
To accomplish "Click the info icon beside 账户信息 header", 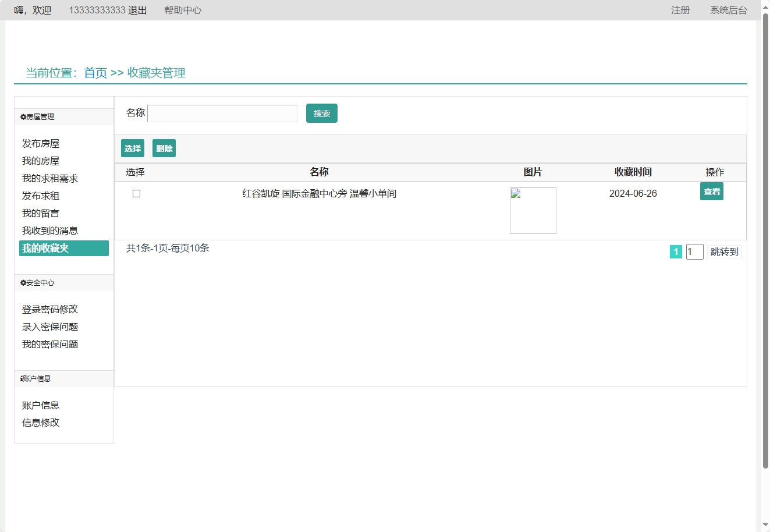I will [x=20, y=378].
